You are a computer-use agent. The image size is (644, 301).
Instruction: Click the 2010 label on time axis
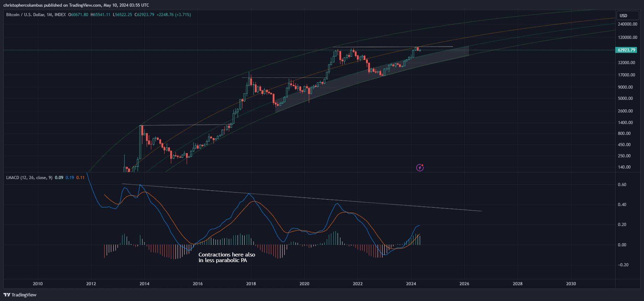38,284
